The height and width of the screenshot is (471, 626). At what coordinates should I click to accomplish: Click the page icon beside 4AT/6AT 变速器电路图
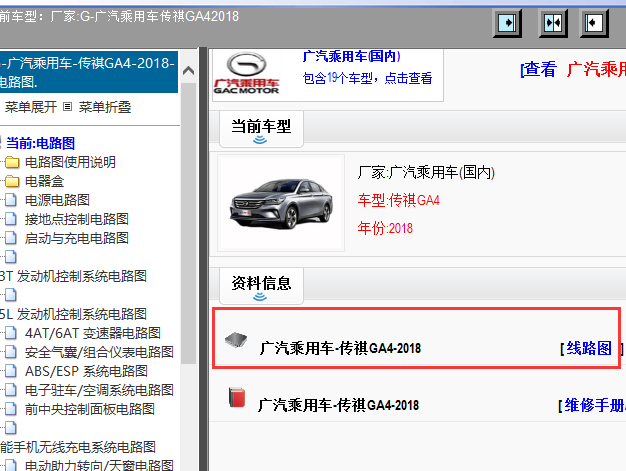tap(11, 333)
